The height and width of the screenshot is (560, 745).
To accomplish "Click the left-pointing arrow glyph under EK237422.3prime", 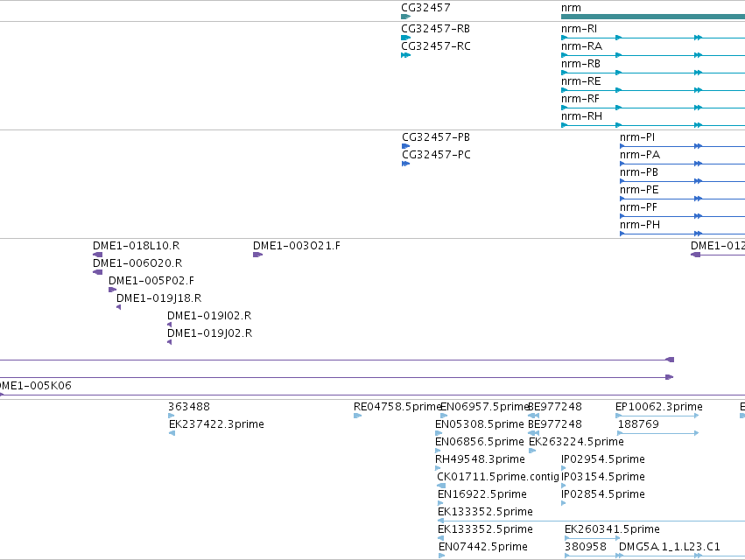I will click(172, 433).
